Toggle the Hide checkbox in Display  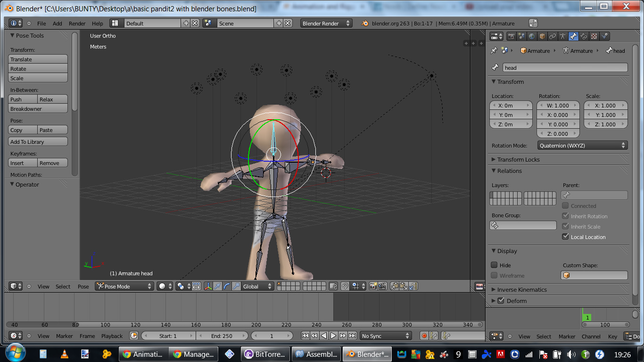pos(494,265)
